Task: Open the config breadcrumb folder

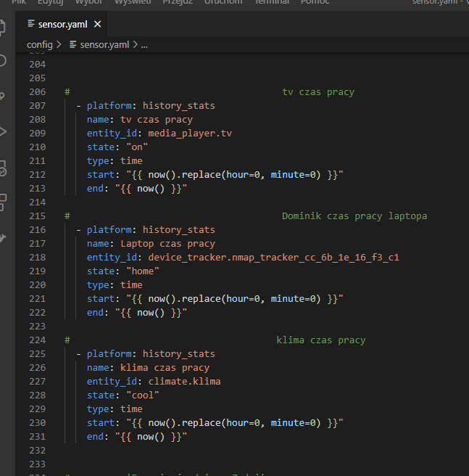Action: point(39,45)
